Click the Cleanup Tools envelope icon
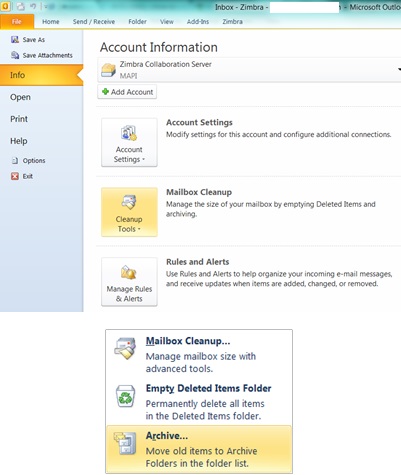The height and width of the screenshot is (475, 401). (129, 202)
